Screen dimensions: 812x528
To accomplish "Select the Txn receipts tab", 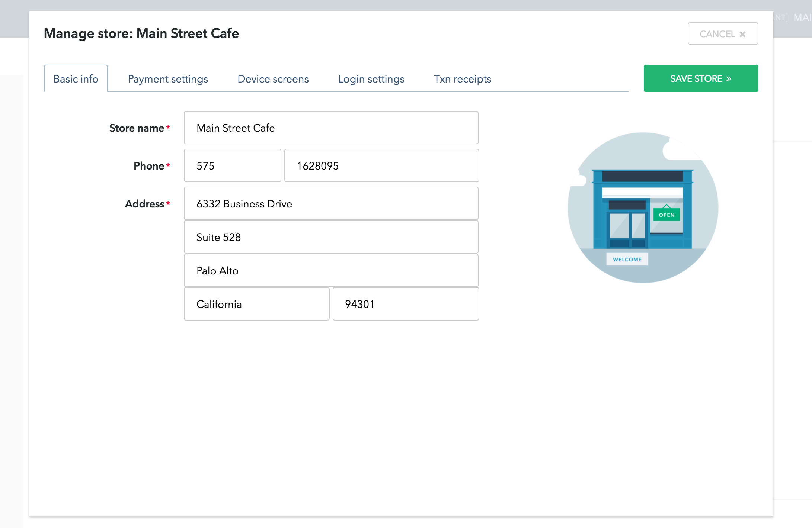I will [x=462, y=79].
